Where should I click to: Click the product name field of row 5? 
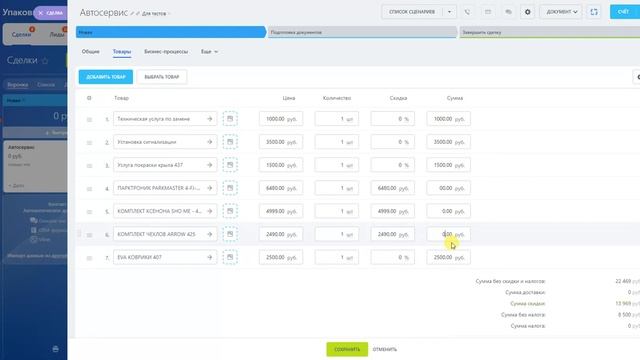[x=165, y=211]
